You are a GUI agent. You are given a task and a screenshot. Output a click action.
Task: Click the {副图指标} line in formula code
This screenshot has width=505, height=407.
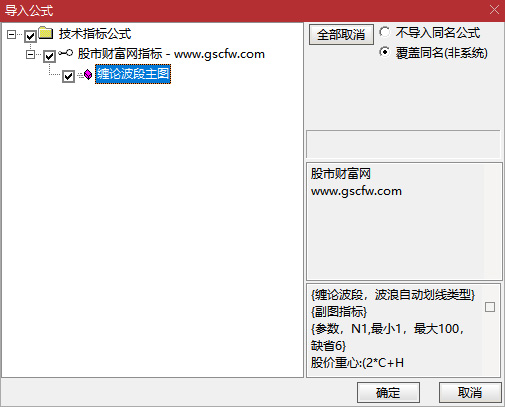tap(339, 312)
